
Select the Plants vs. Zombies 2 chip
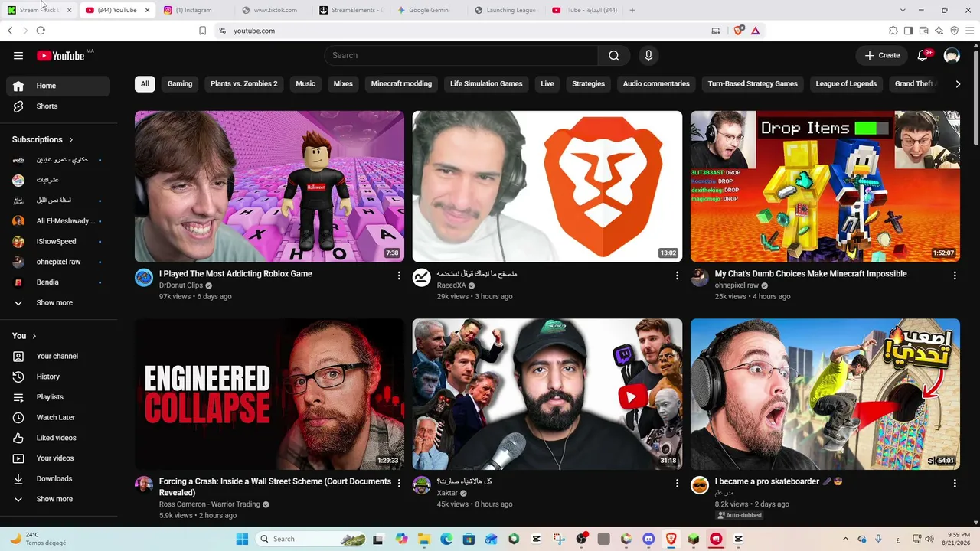[x=244, y=84]
